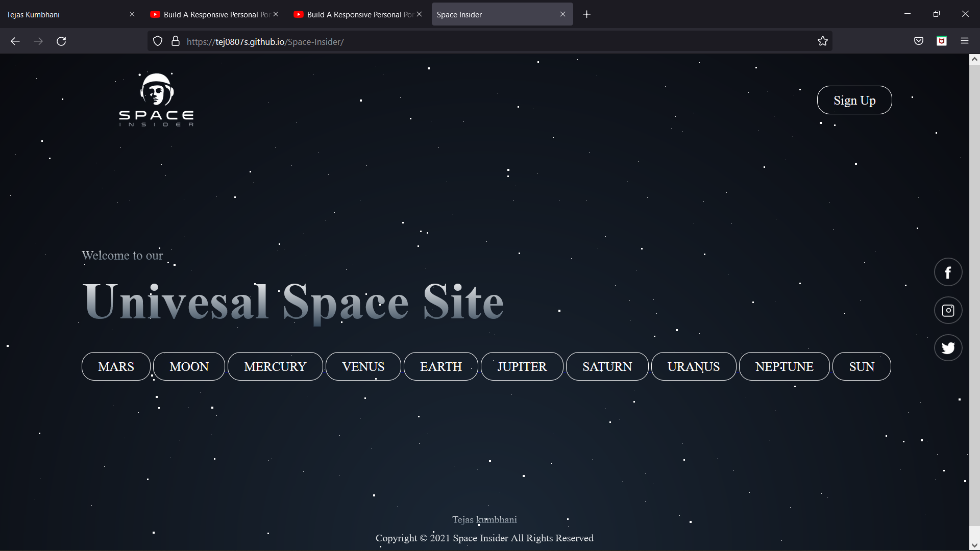Image resolution: width=980 pixels, height=551 pixels.
Task: Open the JUPITER planet page
Action: (522, 366)
